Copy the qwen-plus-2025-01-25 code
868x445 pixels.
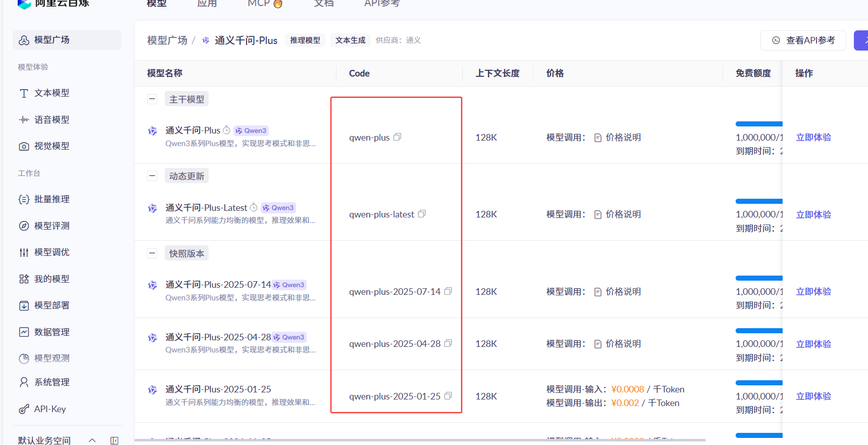(x=448, y=396)
